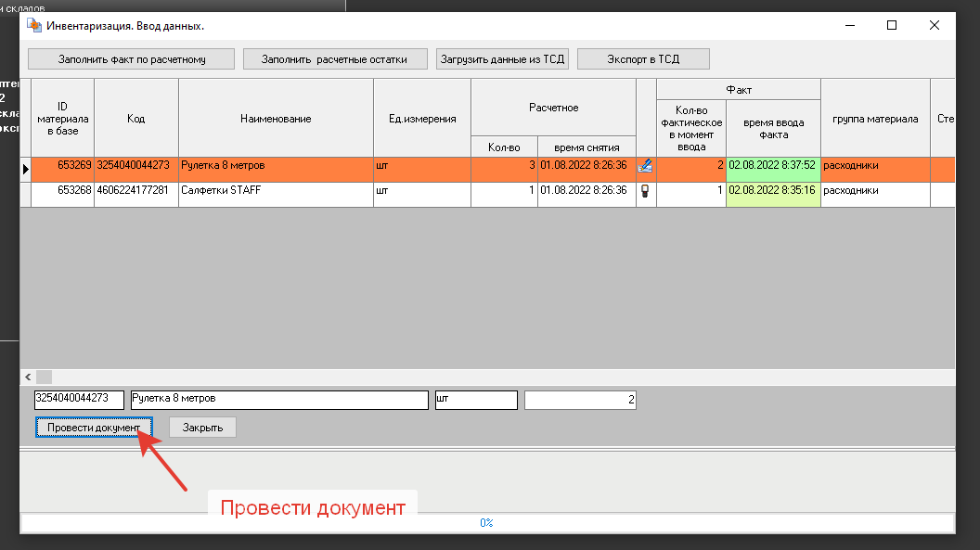Viewport: 980px width, 550px height.
Task: Select the Салфетки STAFF name cell
Action: [276, 191]
